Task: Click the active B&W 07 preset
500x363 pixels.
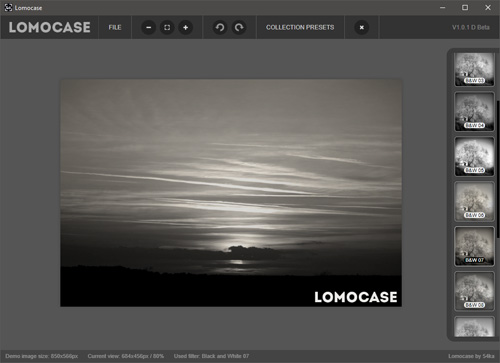Action: [x=474, y=246]
